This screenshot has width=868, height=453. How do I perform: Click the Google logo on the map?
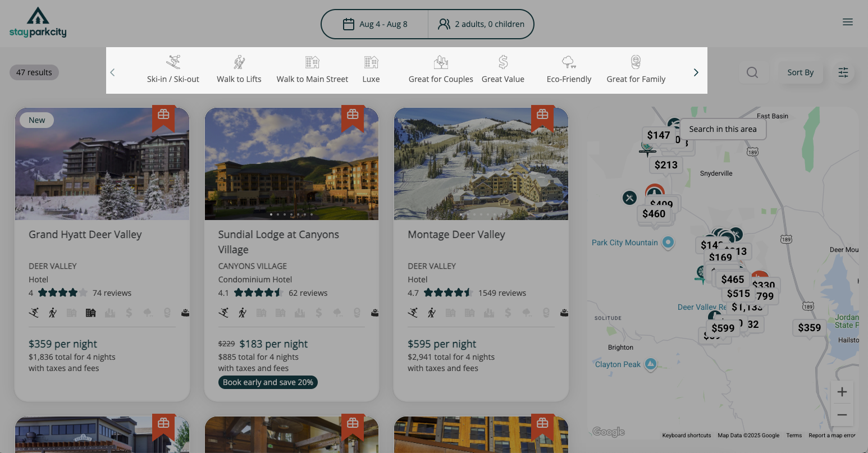coord(609,432)
